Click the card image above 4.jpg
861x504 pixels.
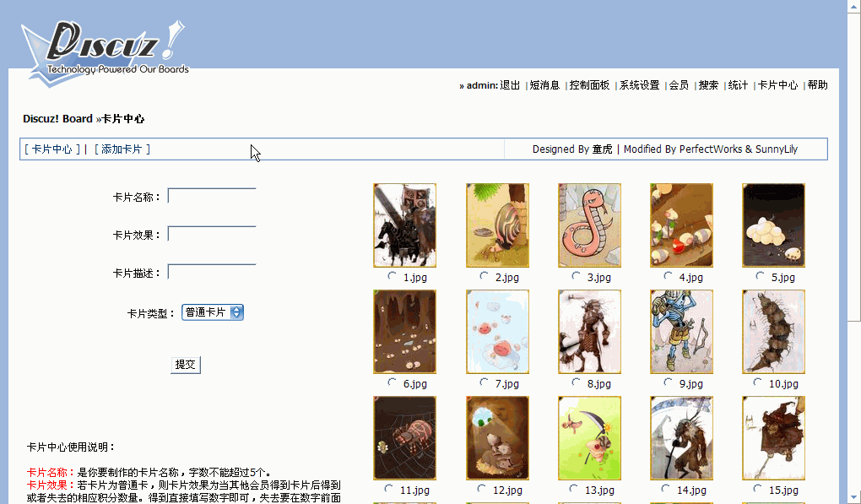681,225
